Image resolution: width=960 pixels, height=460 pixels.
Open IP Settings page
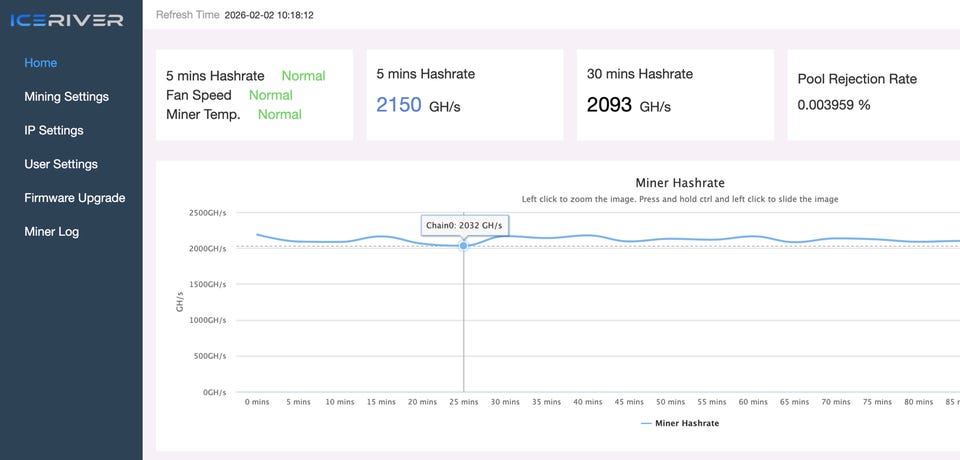[x=54, y=130]
